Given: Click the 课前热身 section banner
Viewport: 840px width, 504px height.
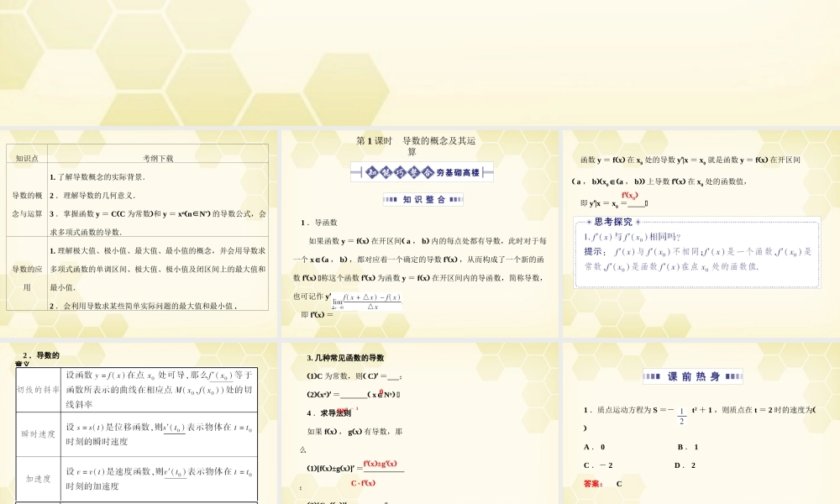Looking at the screenshot, I should pos(693,376).
